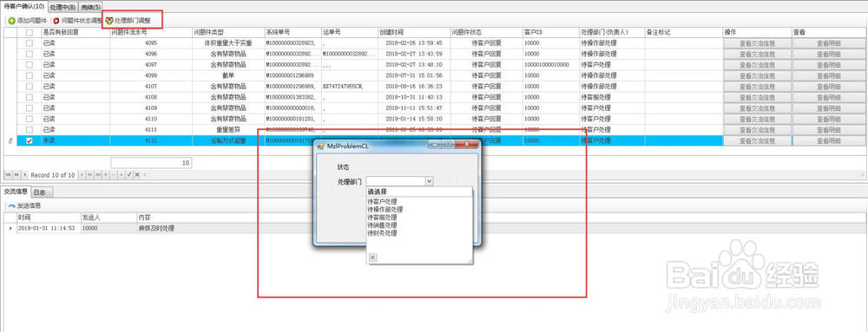Uncheck the checkbox for row 4112
868x332 pixels.
tap(30, 141)
